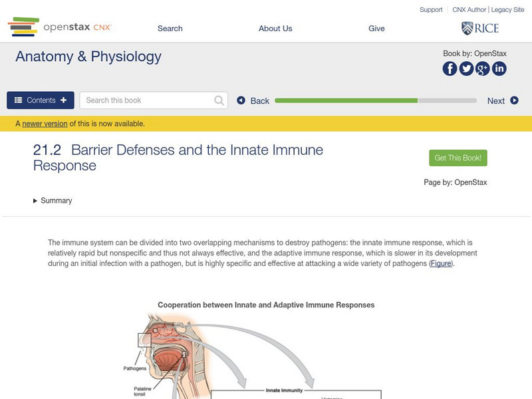This screenshot has height=399, width=532.
Task: Focus the Search this book field
Action: click(146, 100)
